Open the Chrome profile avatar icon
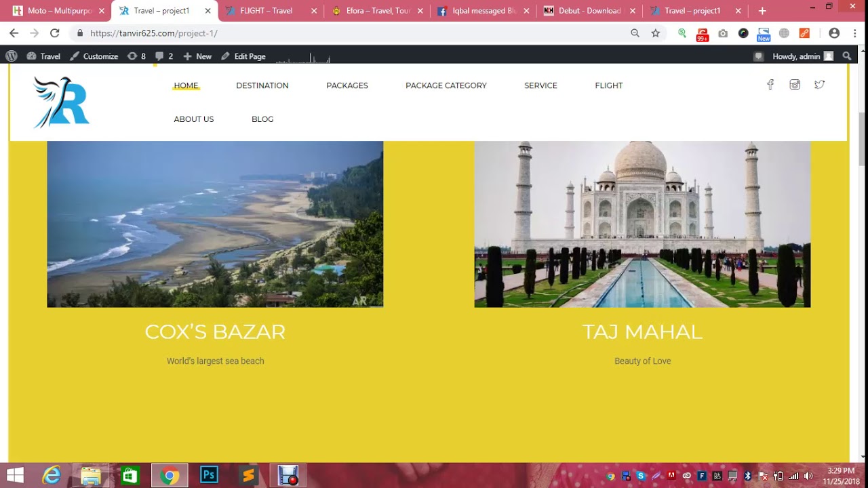This screenshot has width=868, height=488. 834,33
